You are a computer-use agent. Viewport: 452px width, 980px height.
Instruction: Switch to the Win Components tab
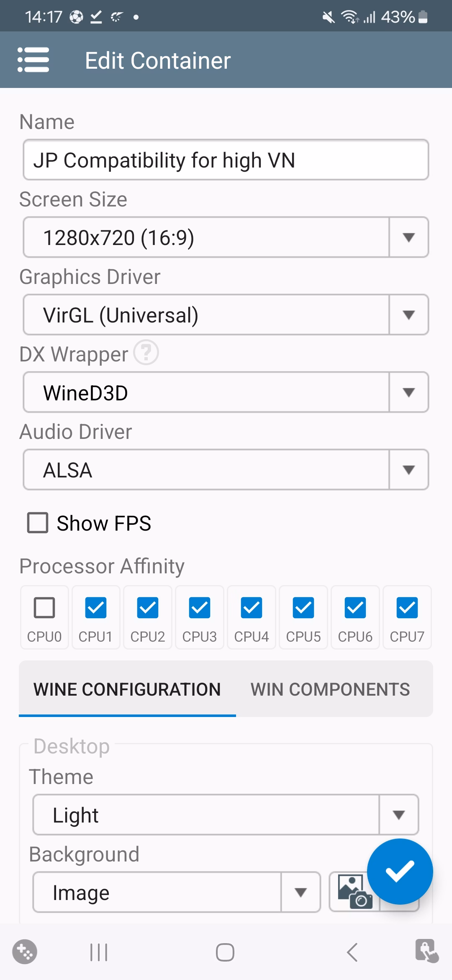pyautogui.click(x=330, y=689)
